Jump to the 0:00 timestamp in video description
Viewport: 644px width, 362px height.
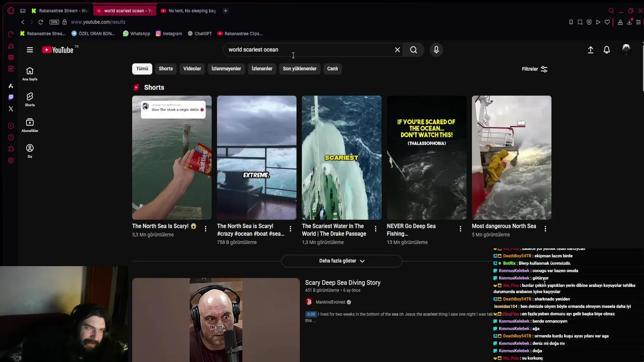click(x=311, y=314)
